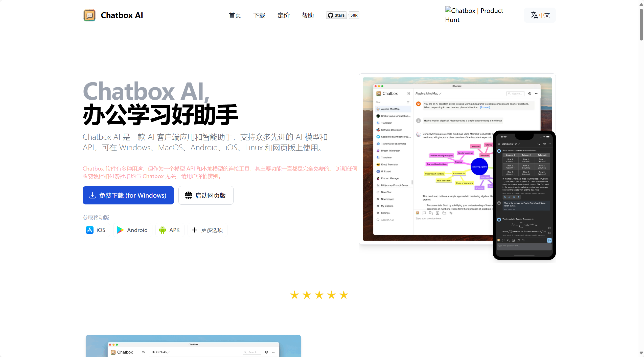
Task: Click the translate icon beside 中文
Action: coord(534,15)
